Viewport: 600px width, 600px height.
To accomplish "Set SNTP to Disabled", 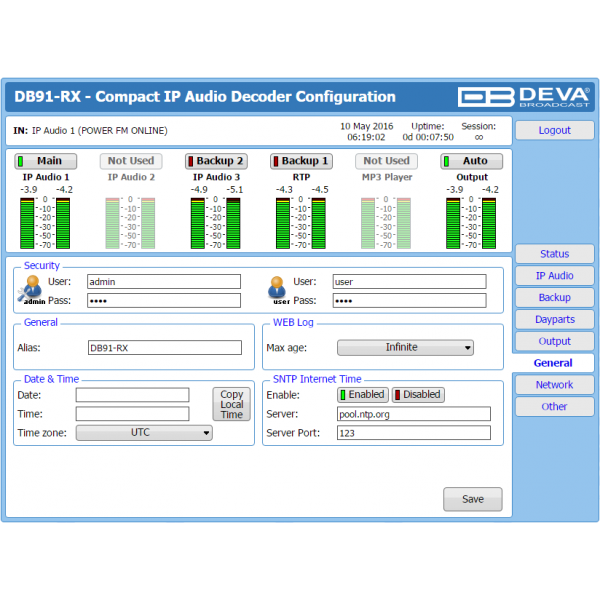I will pyautogui.click(x=418, y=395).
